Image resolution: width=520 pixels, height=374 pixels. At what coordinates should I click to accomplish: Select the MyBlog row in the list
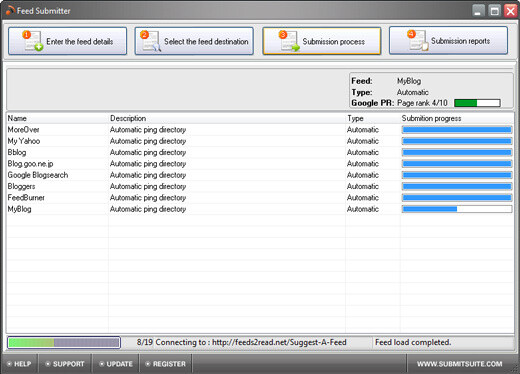260,209
